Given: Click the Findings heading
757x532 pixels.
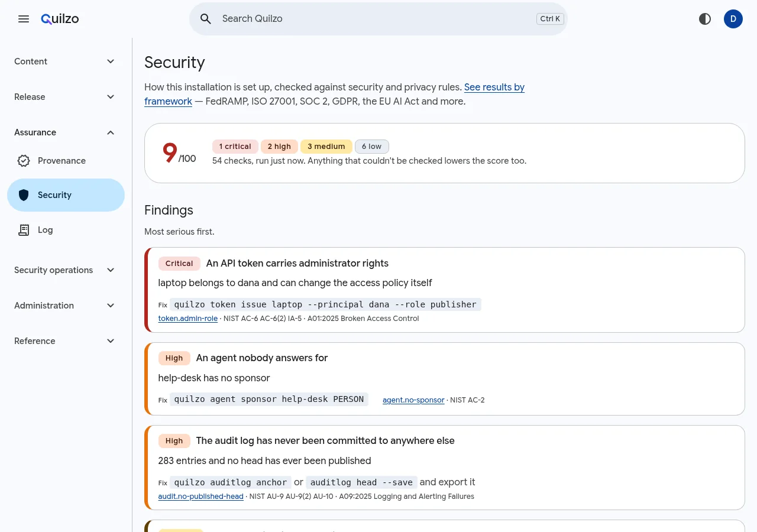Looking at the screenshot, I should pos(169,210).
